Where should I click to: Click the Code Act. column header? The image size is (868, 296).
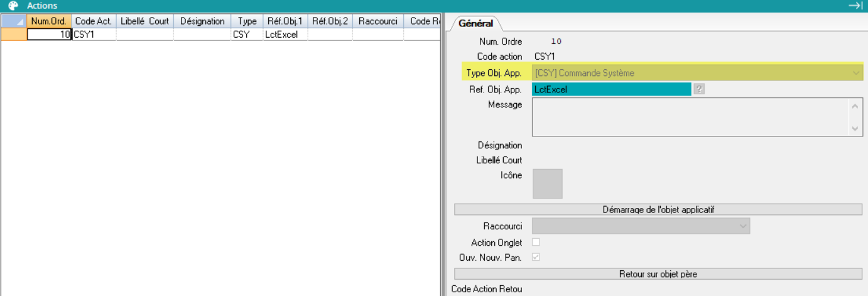[93, 21]
